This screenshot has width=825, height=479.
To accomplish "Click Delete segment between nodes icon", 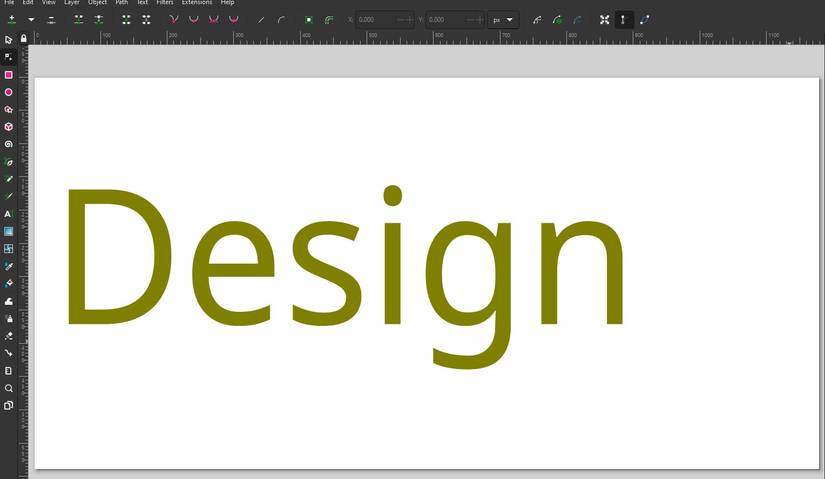I will [x=146, y=19].
